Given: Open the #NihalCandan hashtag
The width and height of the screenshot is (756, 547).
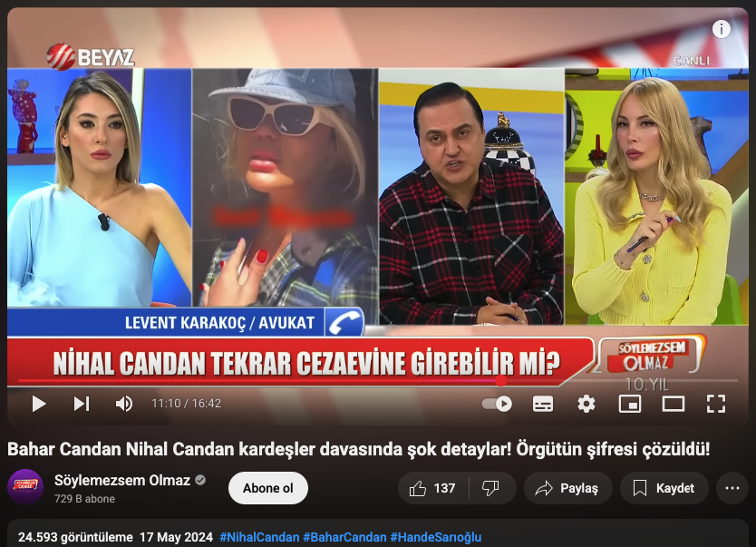Looking at the screenshot, I should (x=259, y=537).
